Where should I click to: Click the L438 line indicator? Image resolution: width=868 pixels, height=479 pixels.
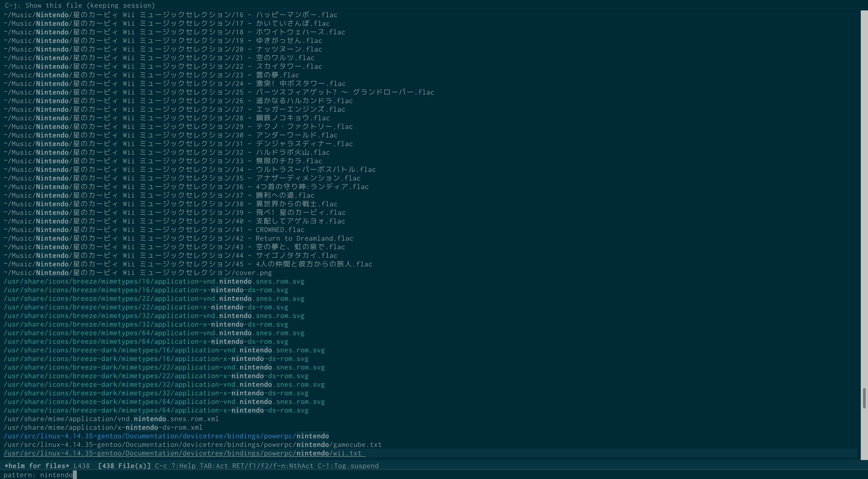(81, 466)
